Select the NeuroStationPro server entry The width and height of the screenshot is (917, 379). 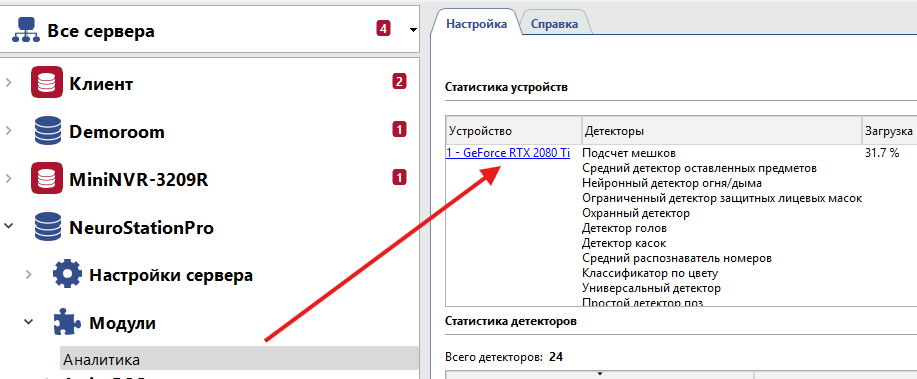coord(141,228)
